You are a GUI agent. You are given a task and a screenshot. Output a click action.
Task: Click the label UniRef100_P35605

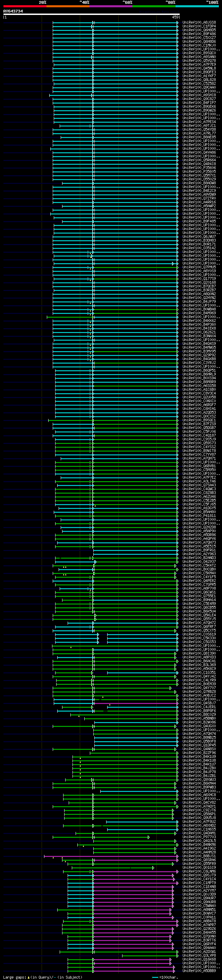(x=199, y=172)
